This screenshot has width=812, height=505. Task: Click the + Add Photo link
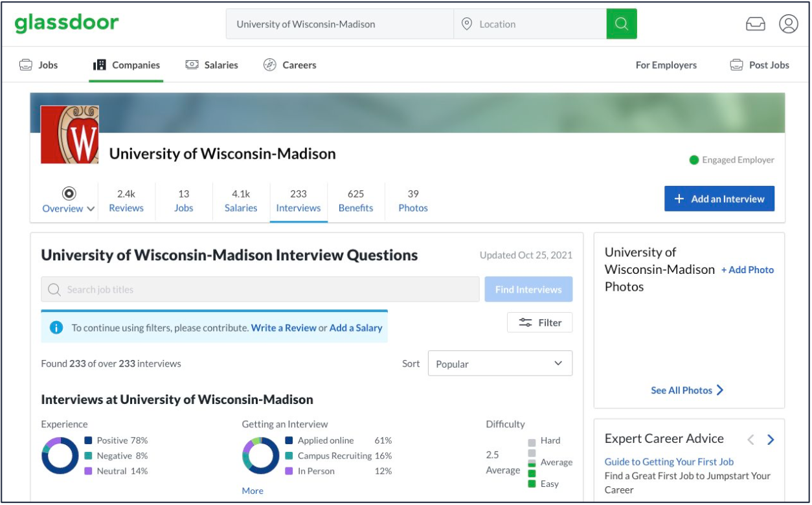748,269
